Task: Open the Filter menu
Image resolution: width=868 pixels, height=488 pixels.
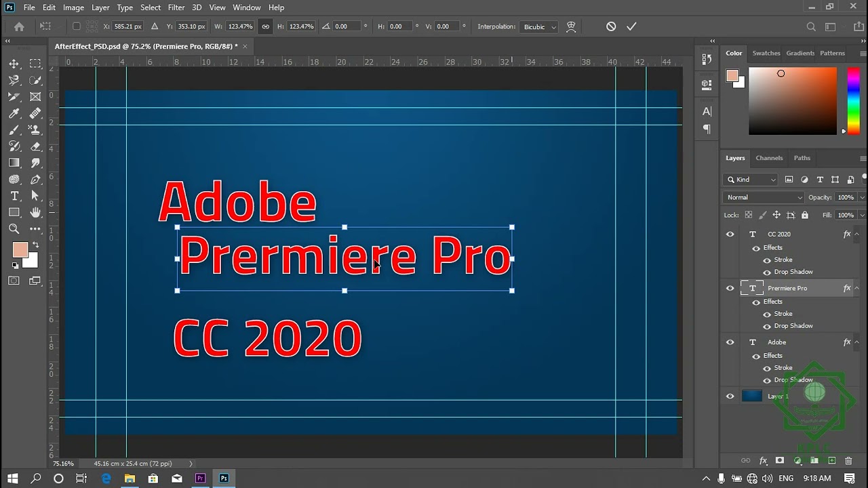Action: point(176,7)
